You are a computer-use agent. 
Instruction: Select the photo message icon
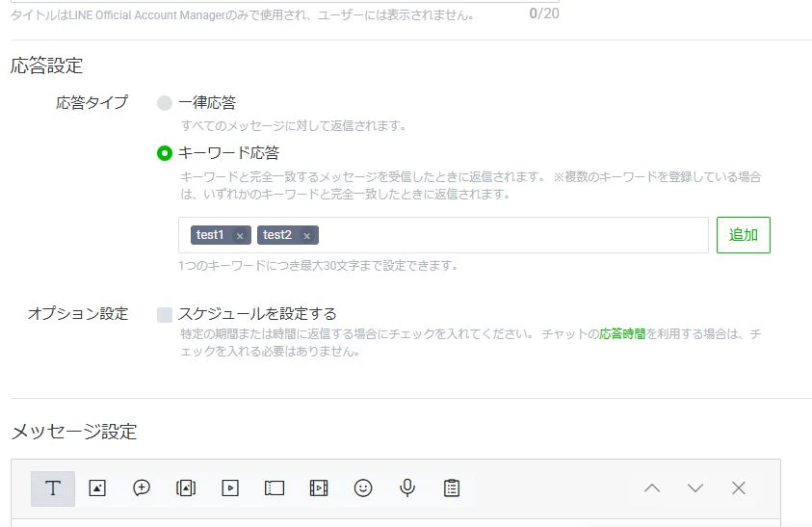pos(97,488)
